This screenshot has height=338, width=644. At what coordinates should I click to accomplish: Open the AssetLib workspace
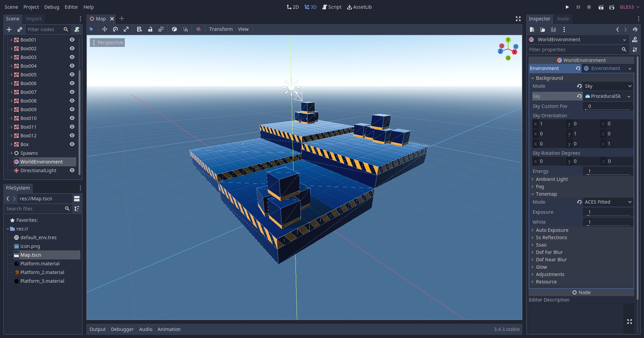[359, 7]
